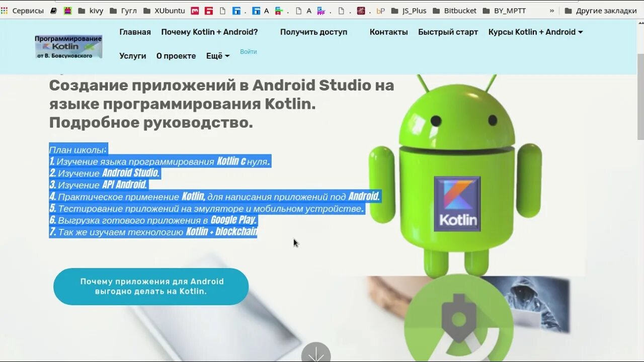This screenshot has width=644, height=362.
Task: Show hidden bookmarks with the » chevron
Action: [552, 11]
